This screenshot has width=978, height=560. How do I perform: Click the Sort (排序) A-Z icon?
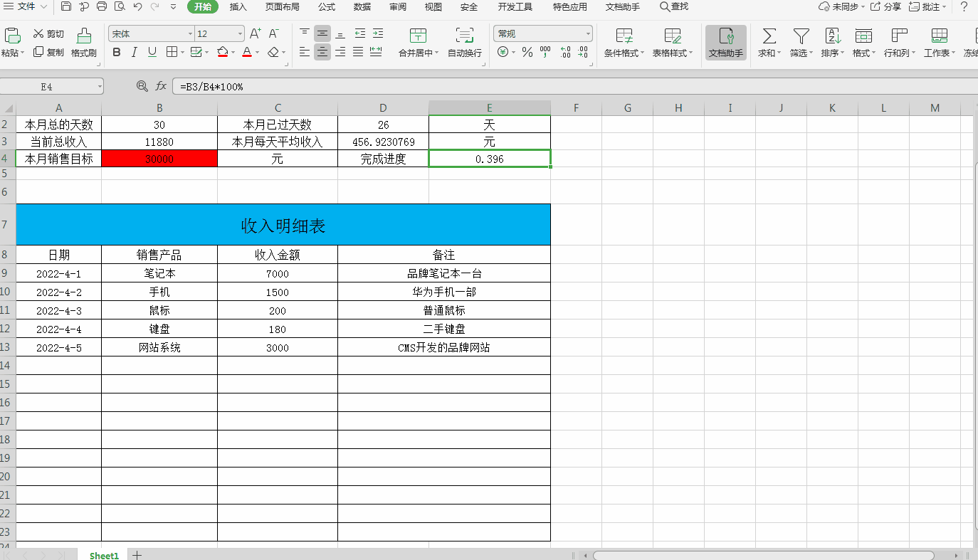[832, 36]
